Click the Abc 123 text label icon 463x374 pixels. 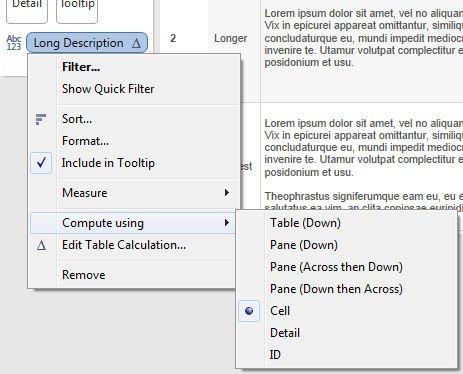click(x=14, y=43)
